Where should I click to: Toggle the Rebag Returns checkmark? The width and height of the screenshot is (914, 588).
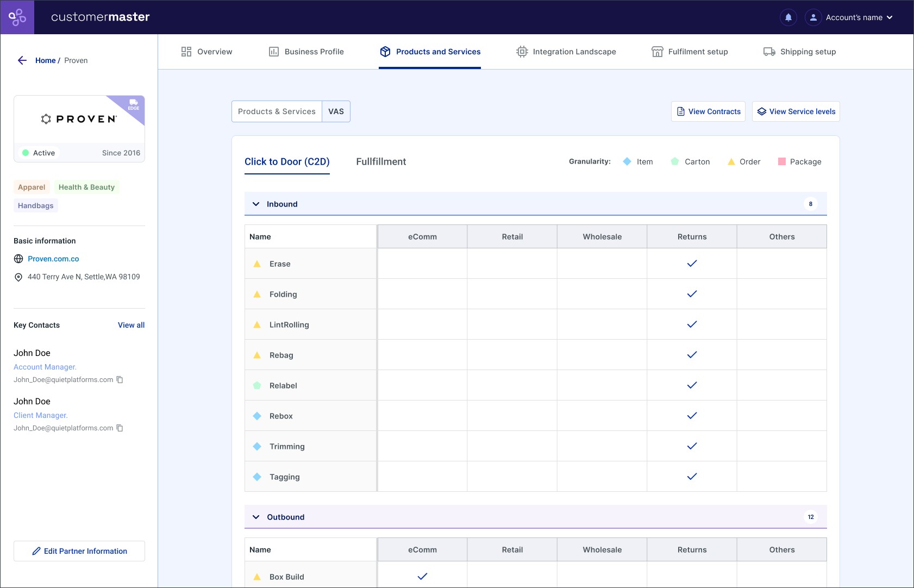tap(692, 355)
